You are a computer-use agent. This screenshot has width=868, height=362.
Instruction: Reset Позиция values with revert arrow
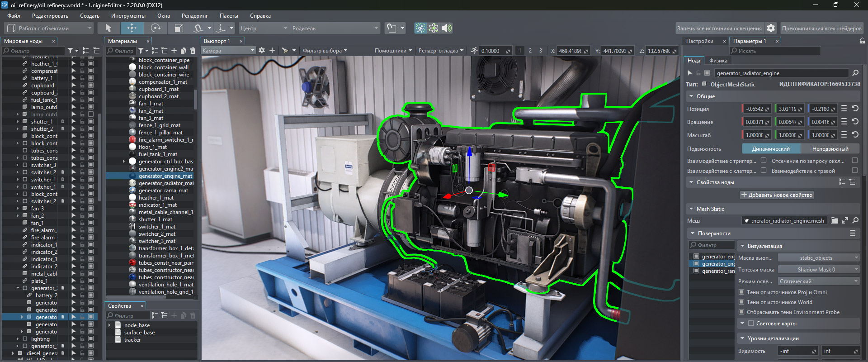(855, 109)
